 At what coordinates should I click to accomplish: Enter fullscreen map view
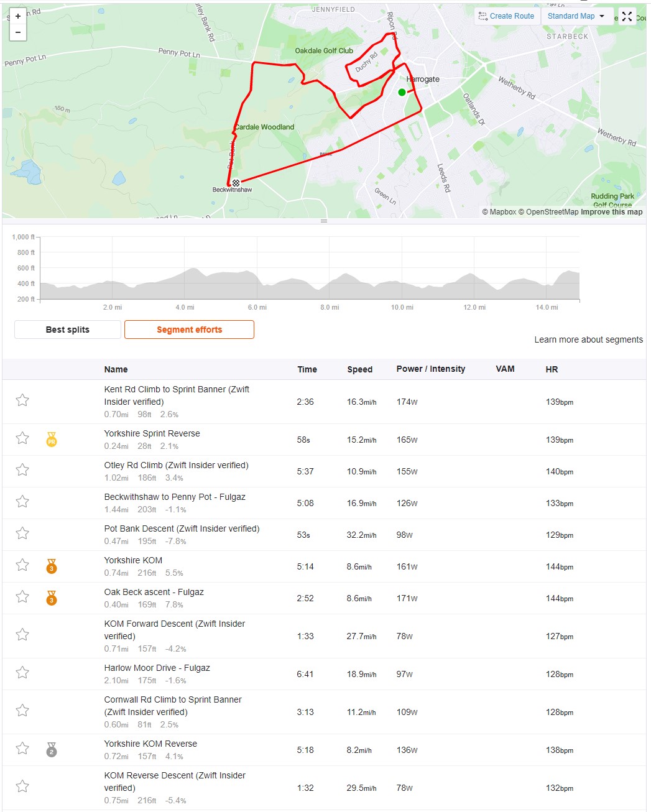(627, 16)
